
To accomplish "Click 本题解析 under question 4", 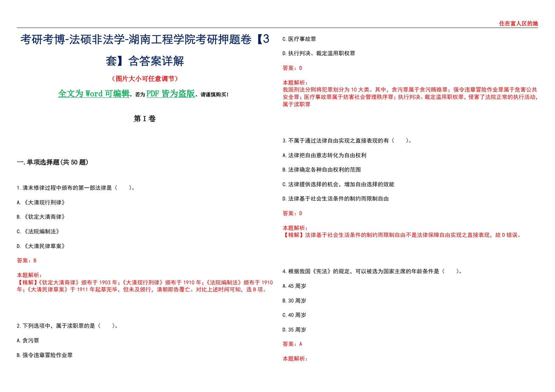I will [295, 358].
